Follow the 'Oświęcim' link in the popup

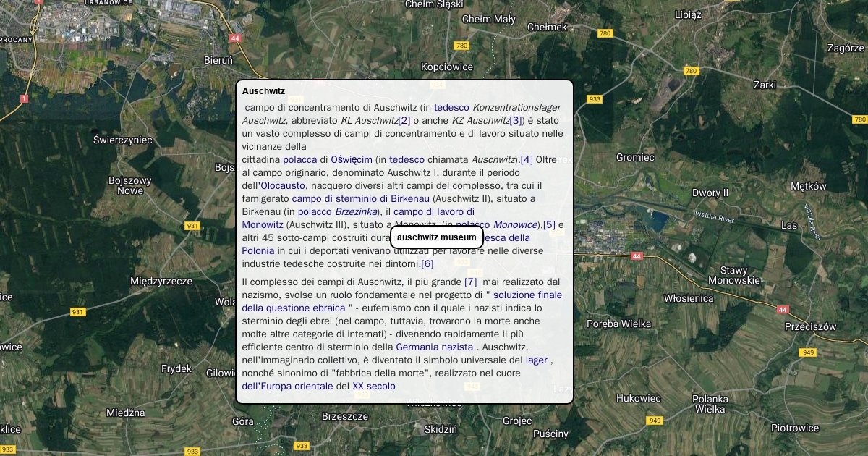(x=352, y=159)
